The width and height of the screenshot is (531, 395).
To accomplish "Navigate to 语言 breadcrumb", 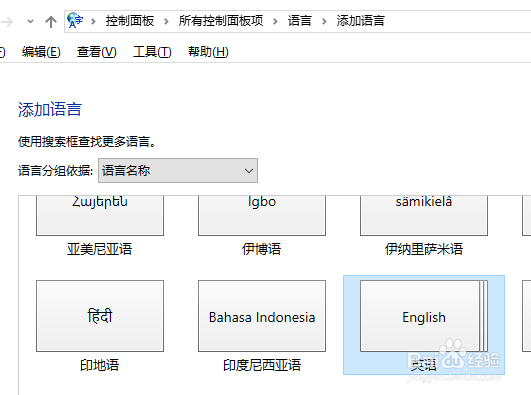I will point(300,21).
